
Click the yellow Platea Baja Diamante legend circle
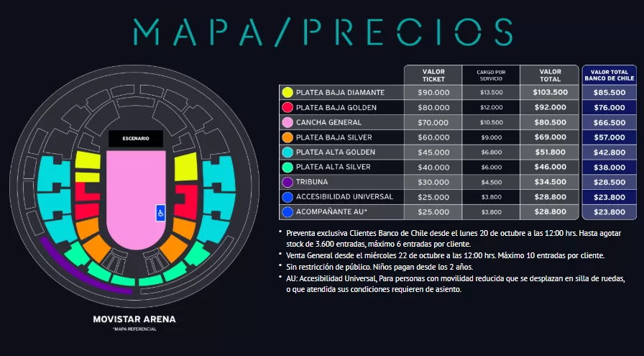point(287,93)
